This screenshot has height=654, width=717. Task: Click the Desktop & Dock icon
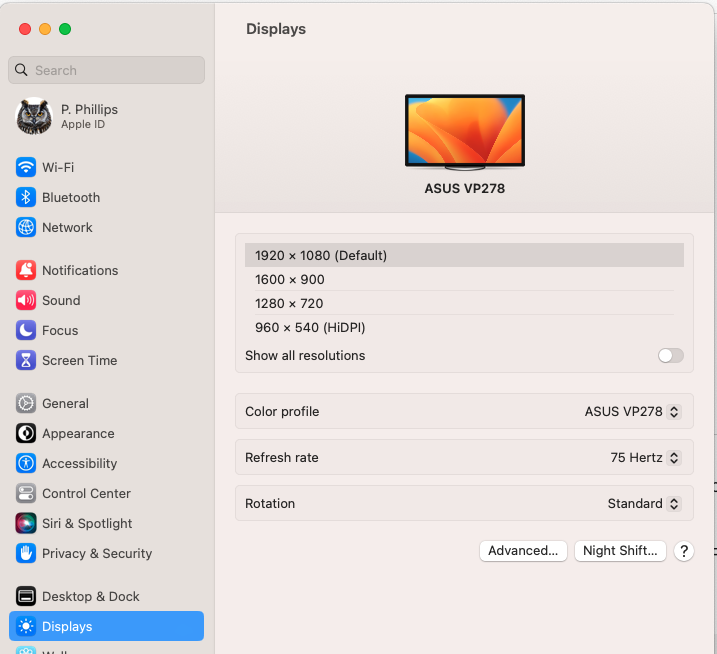26,596
